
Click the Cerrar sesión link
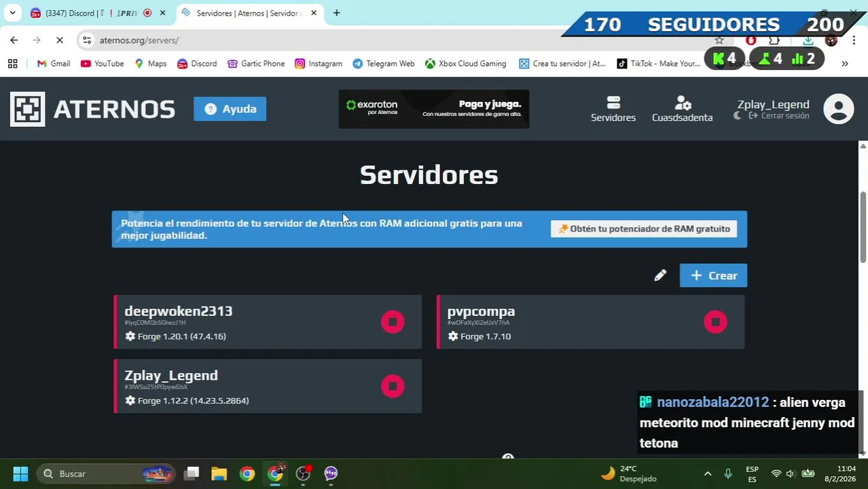779,116
